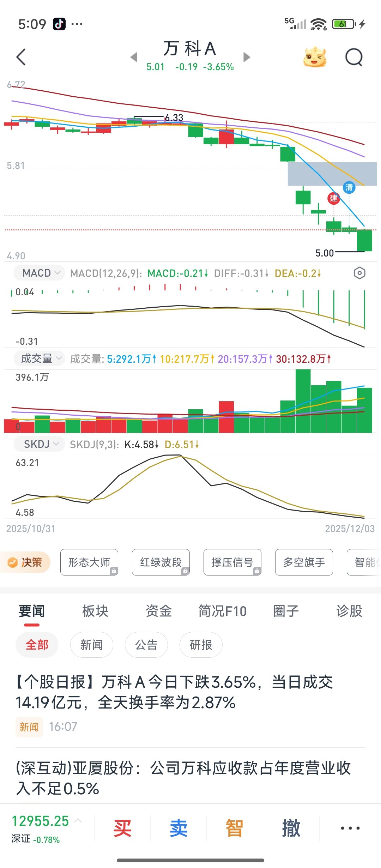
Task: Tap the WiFi signal icon
Action: (x=319, y=24)
